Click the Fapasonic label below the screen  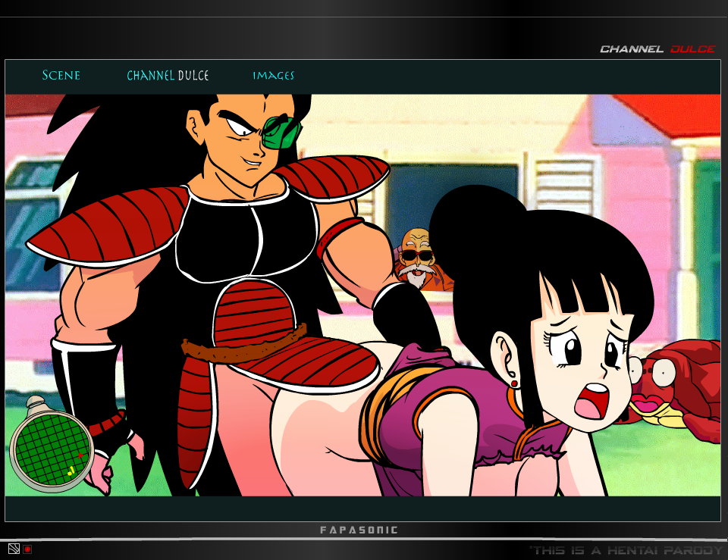(359, 530)
